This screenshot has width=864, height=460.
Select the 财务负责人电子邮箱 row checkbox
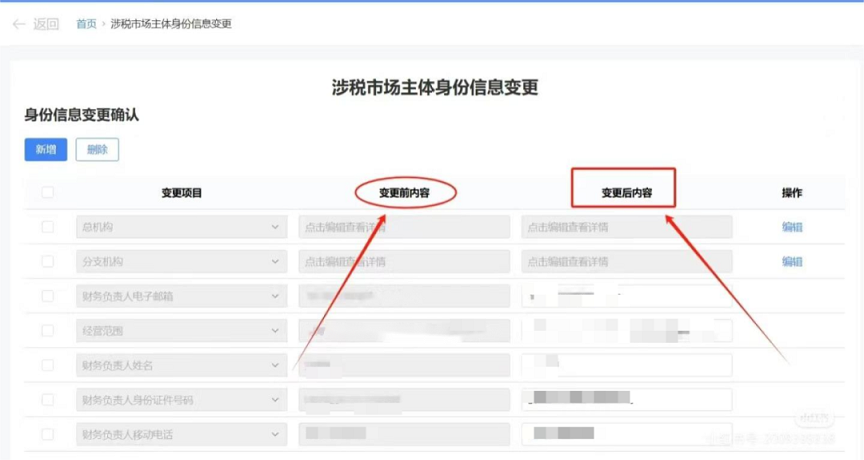coord(47,296)
